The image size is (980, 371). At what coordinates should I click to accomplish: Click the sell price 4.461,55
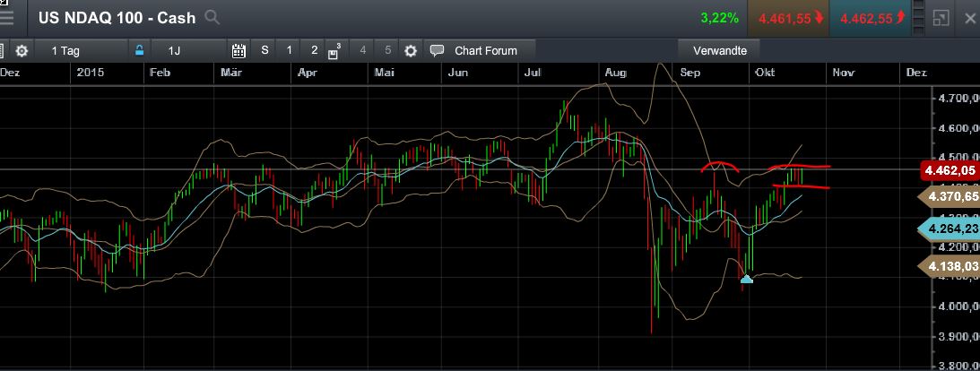[789, 18]
